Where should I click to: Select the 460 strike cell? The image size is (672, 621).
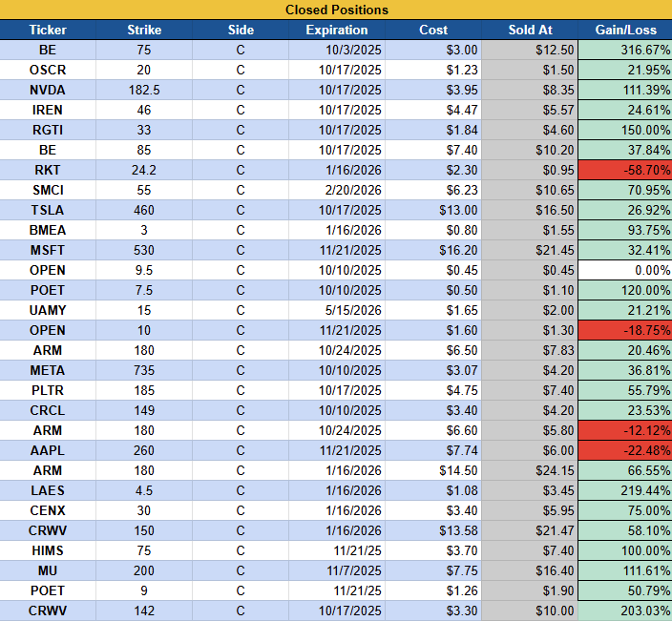coord(144,210)
